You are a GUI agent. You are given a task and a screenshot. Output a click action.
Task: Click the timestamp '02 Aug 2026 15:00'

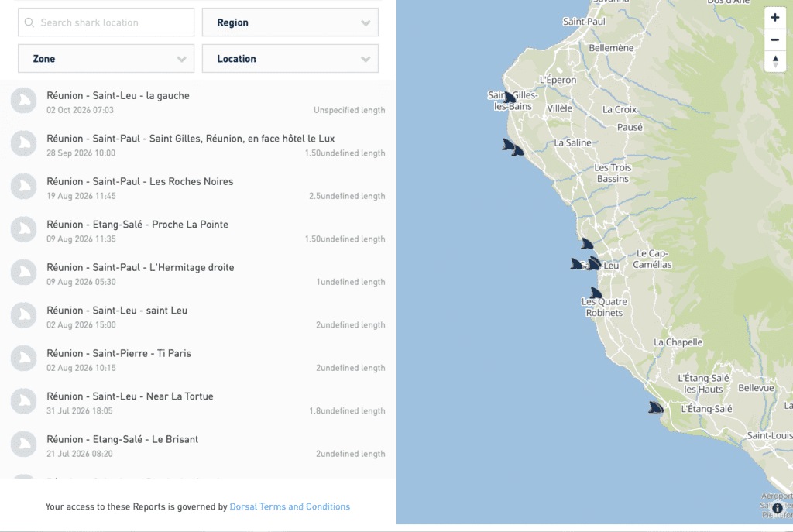click(81, 325)
